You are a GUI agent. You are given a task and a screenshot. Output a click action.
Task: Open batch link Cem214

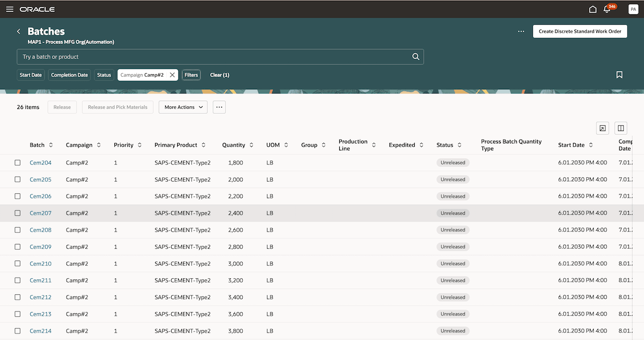pyautogui.click(x=40, y=331)
